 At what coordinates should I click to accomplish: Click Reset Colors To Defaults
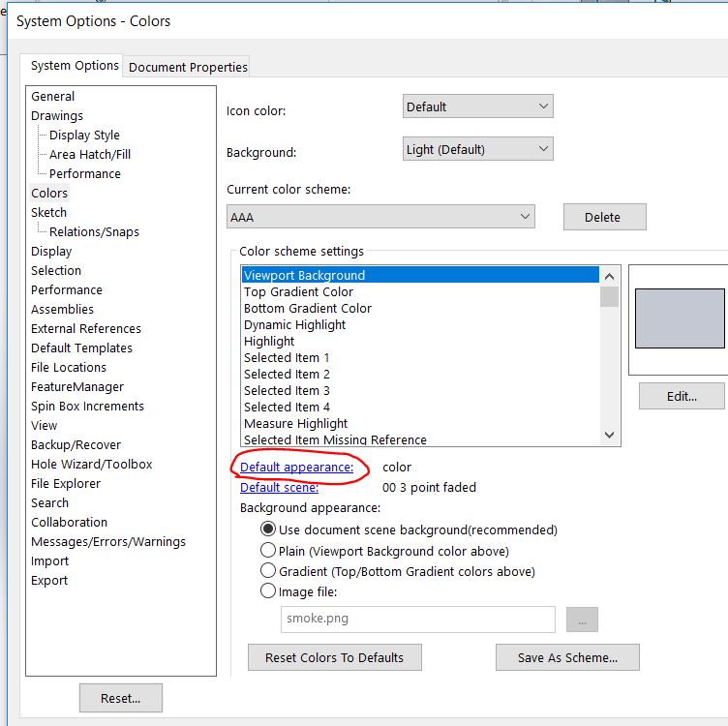[x=334, y=657]
